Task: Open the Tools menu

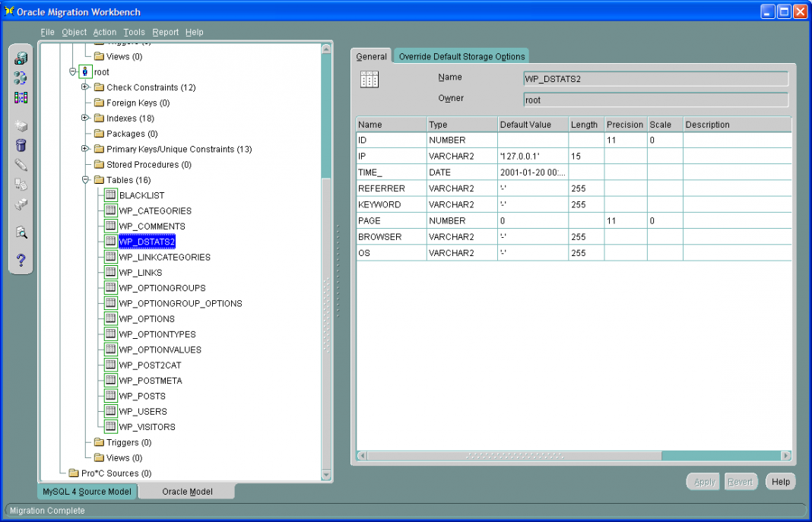Action: click(134, 32)
